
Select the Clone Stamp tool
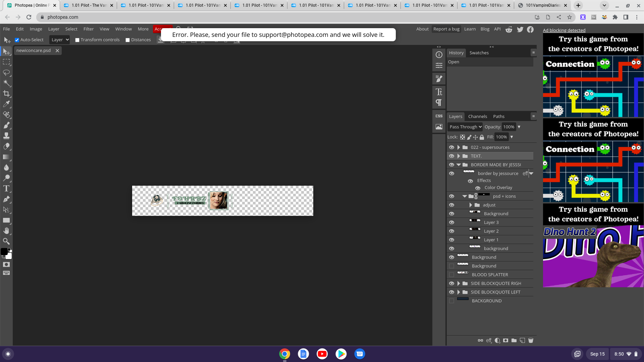click(x=7, y=135)
